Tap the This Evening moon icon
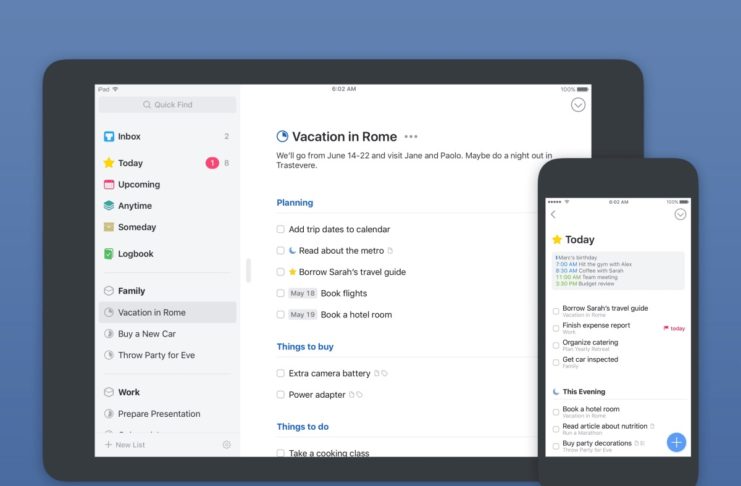This screenshot has width=741, height=486. (x=556, y=391)
